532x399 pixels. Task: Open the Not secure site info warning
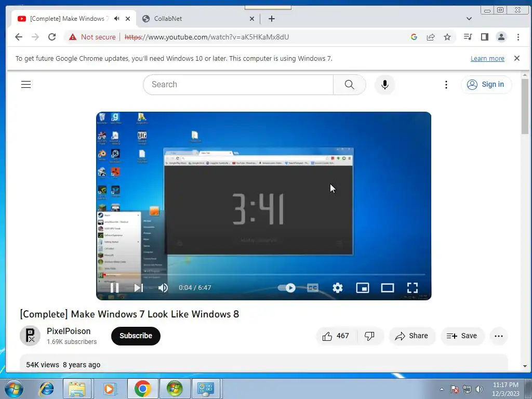92,37
